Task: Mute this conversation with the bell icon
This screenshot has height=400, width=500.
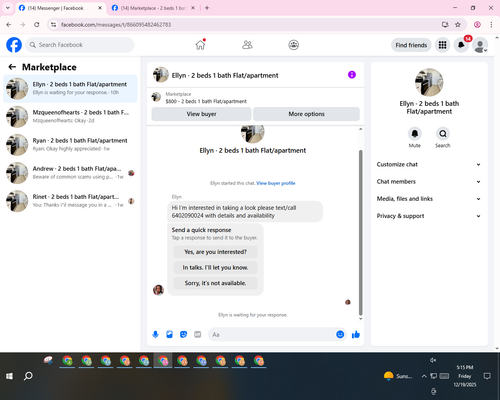Action: pos(414,134)
